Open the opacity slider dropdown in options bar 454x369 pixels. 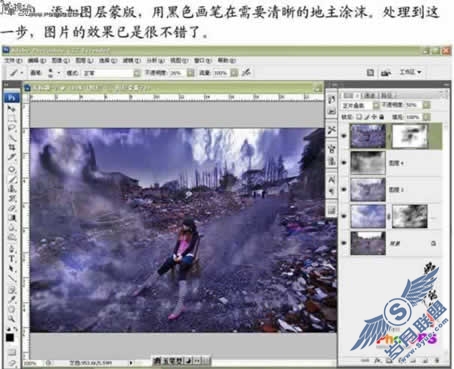tap(190, 73)
